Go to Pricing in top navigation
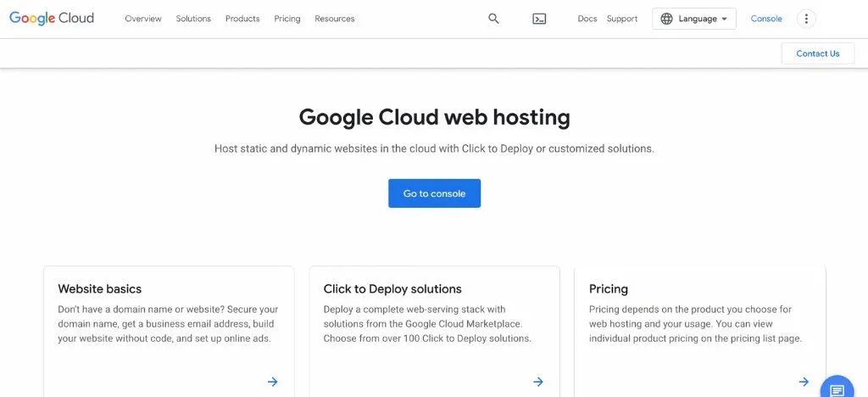Screen dimensions: 868x397 (287, 19)
